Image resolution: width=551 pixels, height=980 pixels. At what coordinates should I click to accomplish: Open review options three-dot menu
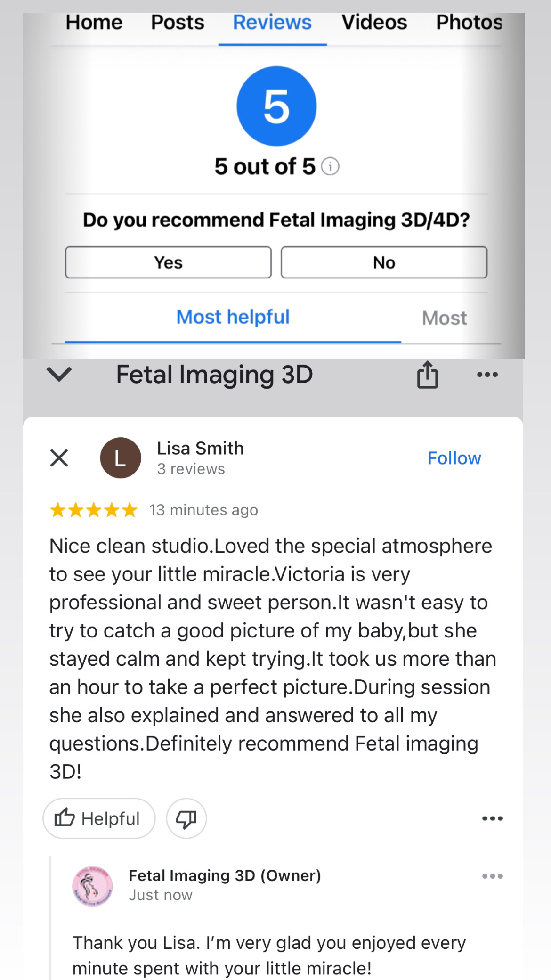pyautogui.click(x=492, y=819)
